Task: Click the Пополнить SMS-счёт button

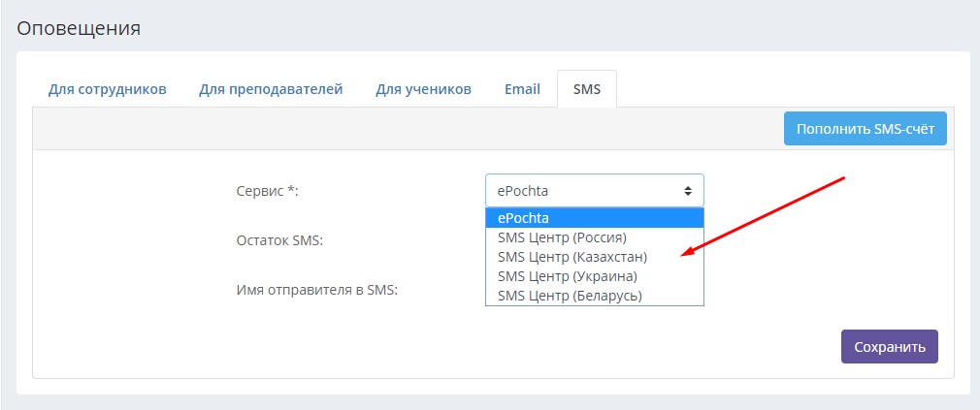Action: 865,129
